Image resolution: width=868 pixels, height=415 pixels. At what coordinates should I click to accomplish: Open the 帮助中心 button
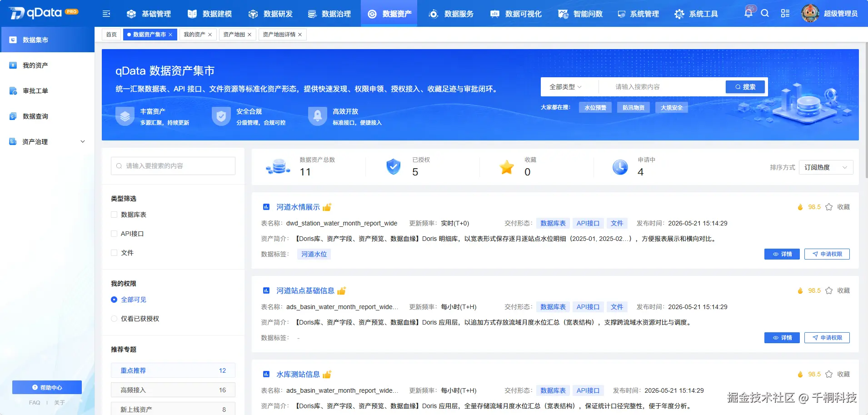47,387
